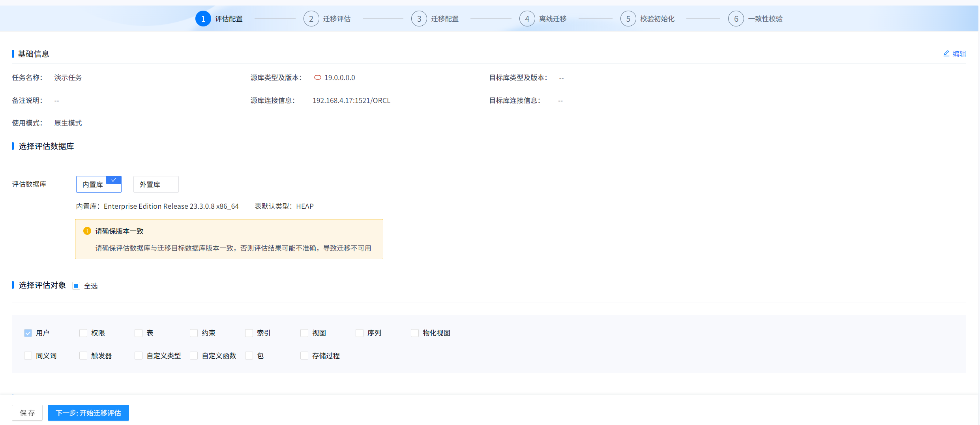Viewport: 980px width, 425px height.
Task: Click step 2 circle 迁移评估
Action: [x=311, y=19]
